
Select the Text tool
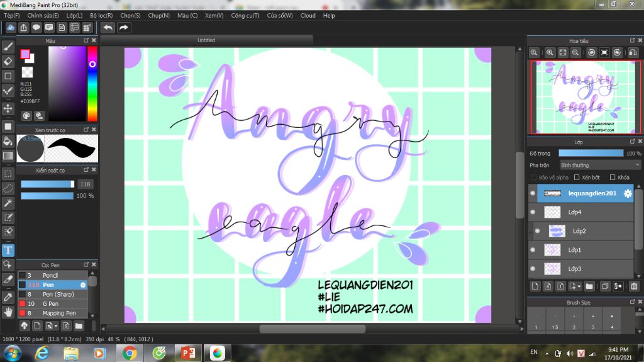8,250
